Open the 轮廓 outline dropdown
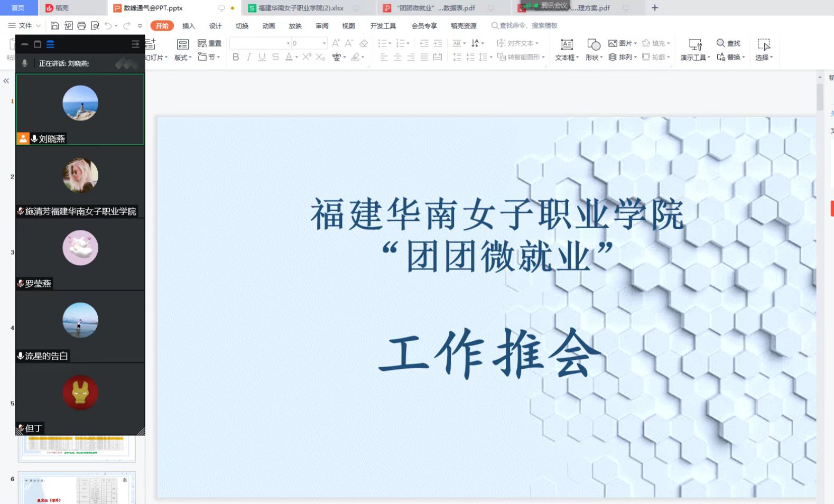 pyautogui.click(x=656, y=57)
